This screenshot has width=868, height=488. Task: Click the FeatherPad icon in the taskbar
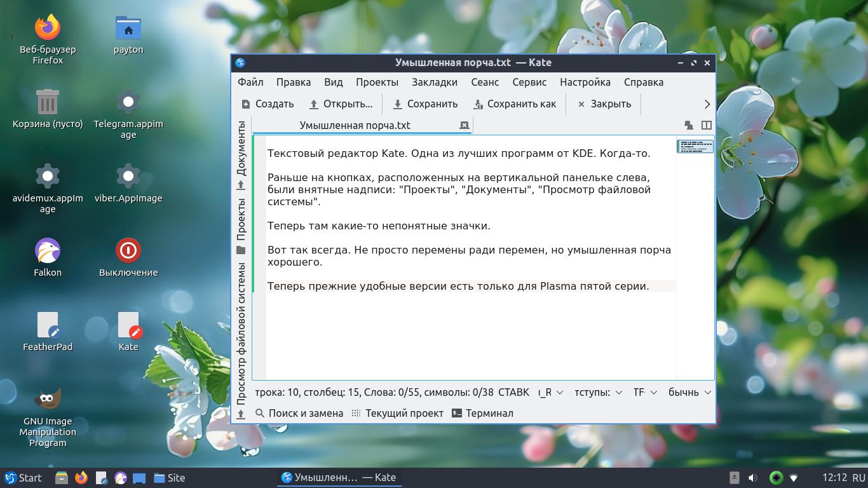[x=101, y=478]
